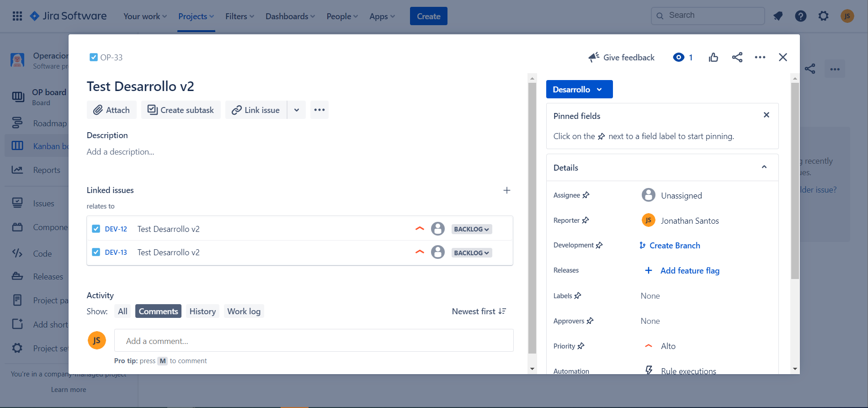868x408 pixels.
Task: Click the Create subtask button
Action: 181,110
